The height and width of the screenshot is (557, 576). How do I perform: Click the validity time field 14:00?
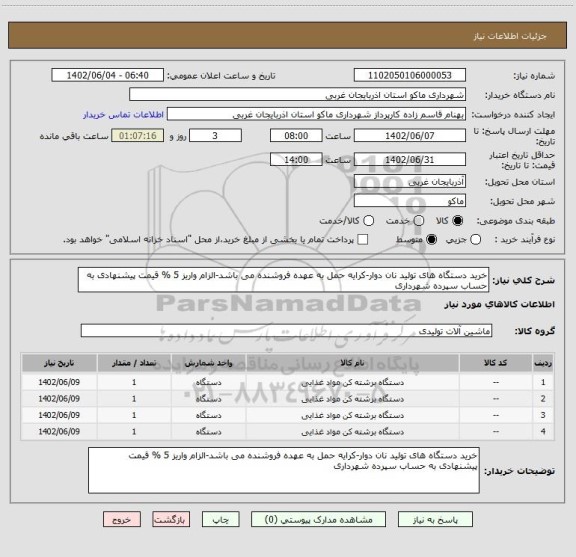[x=296, y=159]
